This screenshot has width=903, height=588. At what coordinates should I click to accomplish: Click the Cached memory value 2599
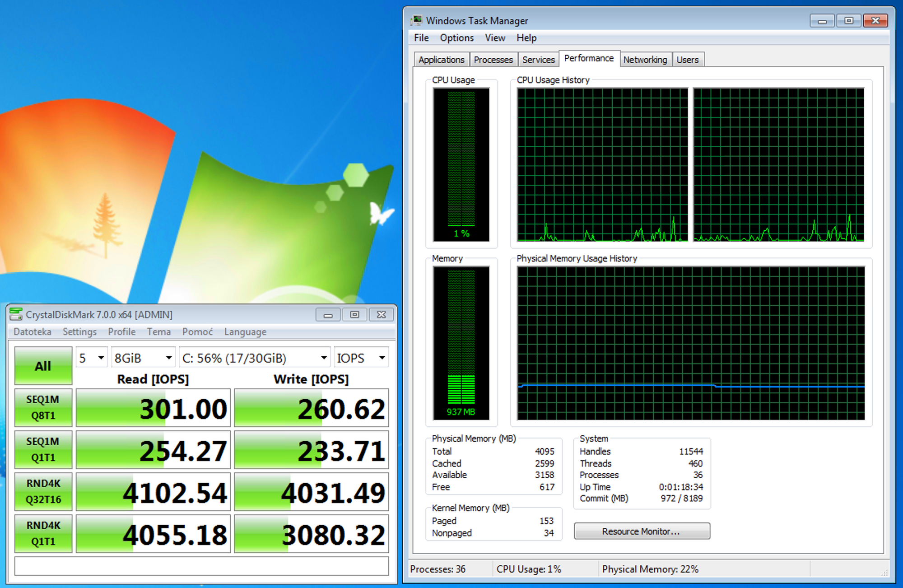(x=545, y=463)
